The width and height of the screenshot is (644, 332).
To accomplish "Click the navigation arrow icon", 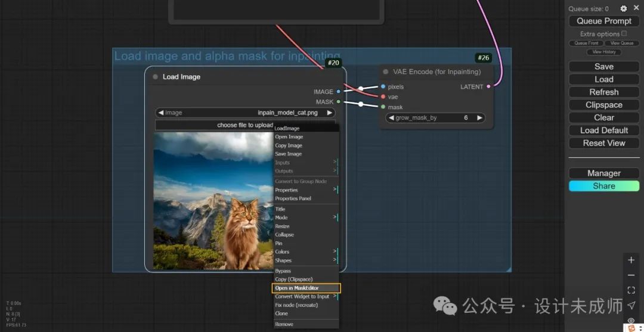I will (x=631, y=305).
